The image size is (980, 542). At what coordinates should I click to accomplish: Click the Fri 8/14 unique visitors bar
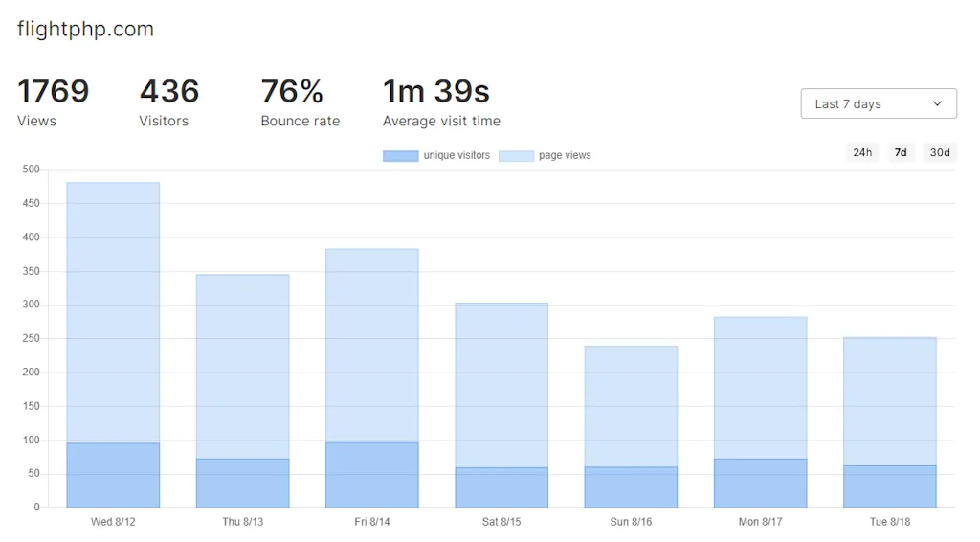372,475
